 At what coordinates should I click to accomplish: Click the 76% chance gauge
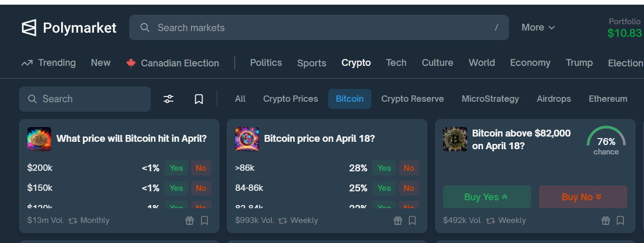click(x=606, y=141)
